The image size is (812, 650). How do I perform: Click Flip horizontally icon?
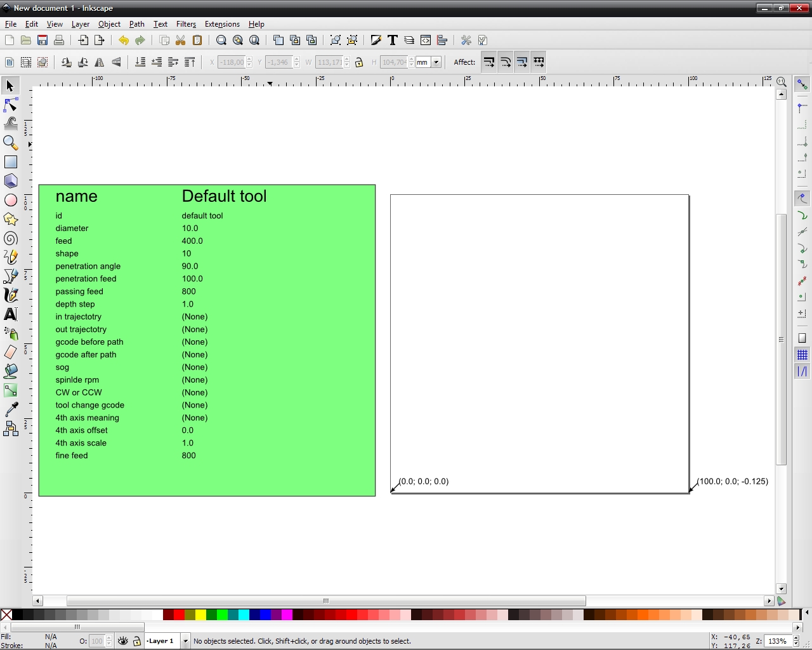(100, 62)
